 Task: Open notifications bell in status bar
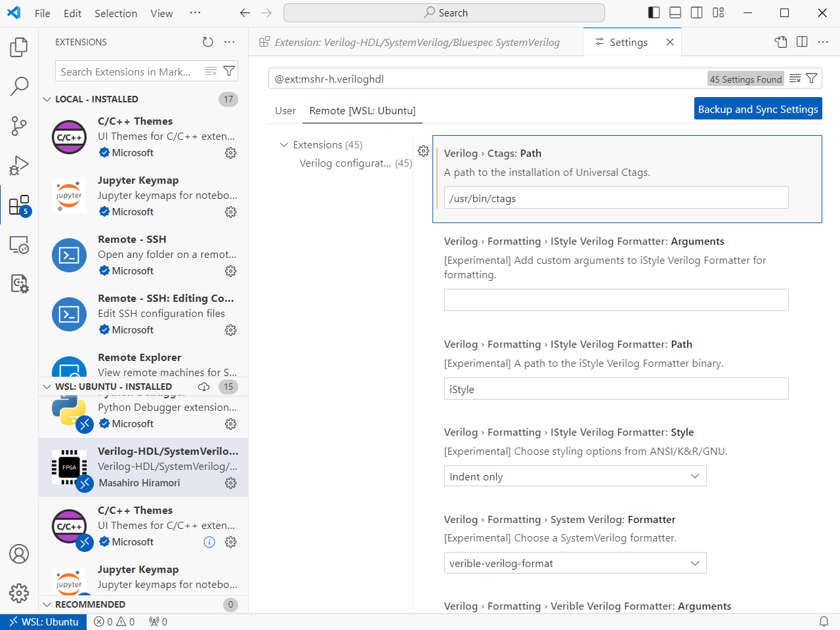824,621
